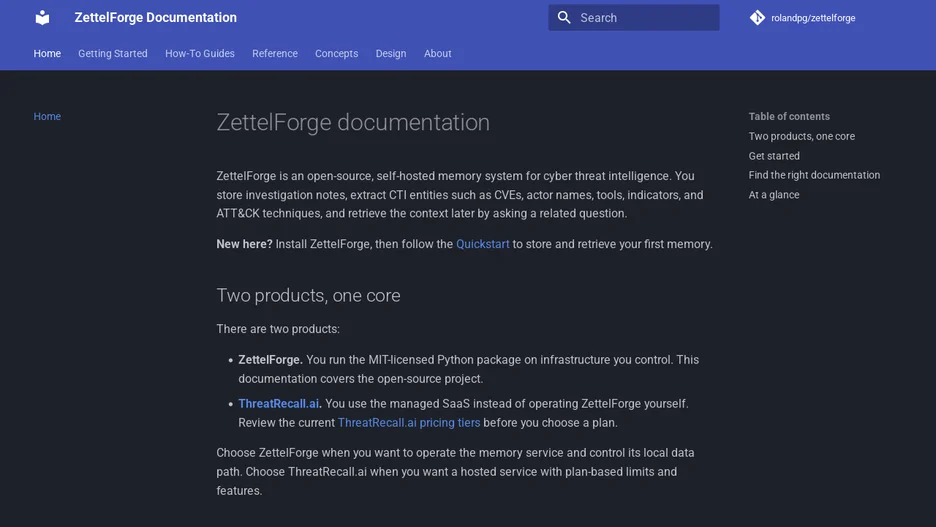Switch to the How-To Guides tab
This screenshot has height=527, width=936.
click(200, 53)
